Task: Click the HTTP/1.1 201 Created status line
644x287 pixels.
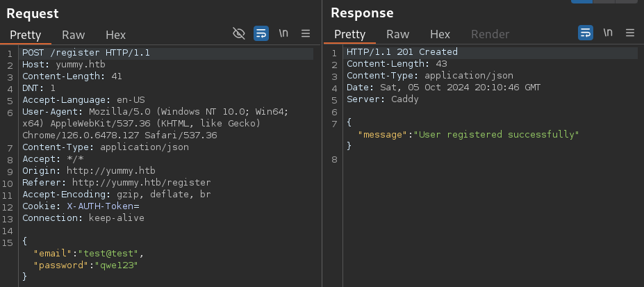Action: point(402,51)
